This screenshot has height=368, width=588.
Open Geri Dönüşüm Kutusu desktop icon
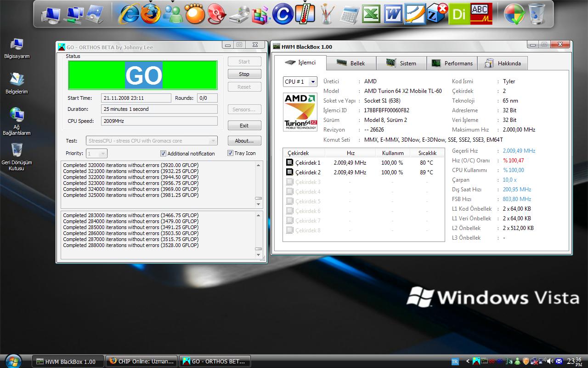point(17,157)
